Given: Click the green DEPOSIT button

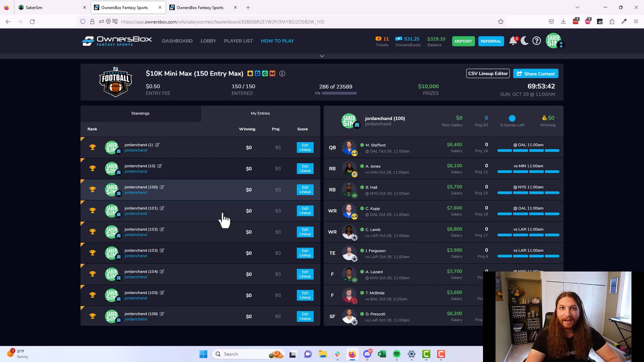Looking at the screenshot, I should [x=463, y=41].
